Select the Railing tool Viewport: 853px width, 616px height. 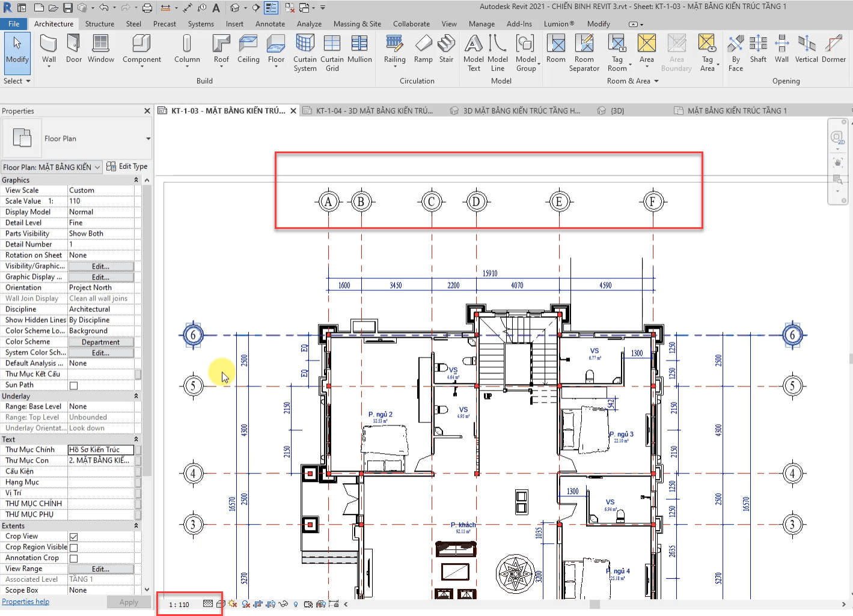click(394, 49)
